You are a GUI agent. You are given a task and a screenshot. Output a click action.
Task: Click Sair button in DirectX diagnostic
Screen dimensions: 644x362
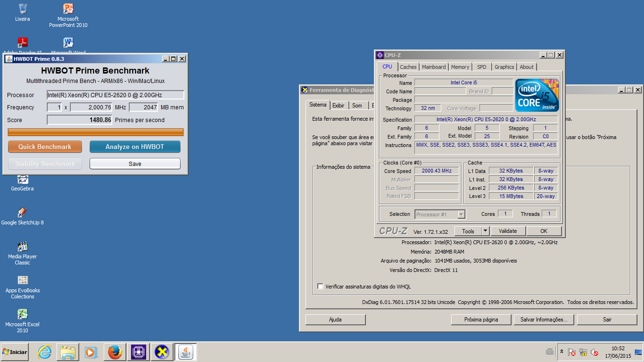coord(607,320)
